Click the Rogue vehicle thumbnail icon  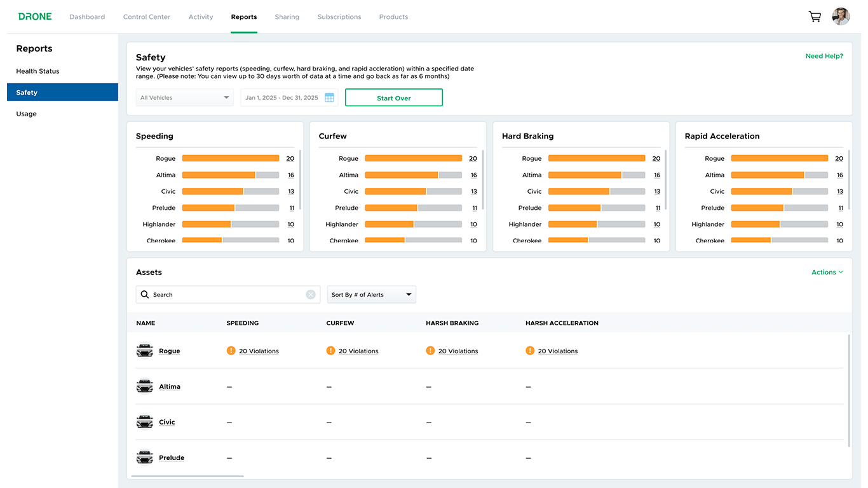coord(144,350)
